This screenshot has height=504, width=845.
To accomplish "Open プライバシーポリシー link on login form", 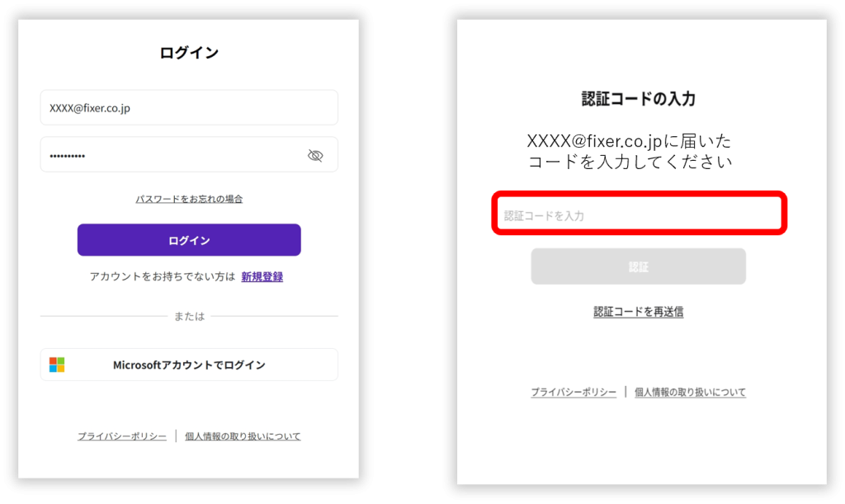I will pos(122,436).
